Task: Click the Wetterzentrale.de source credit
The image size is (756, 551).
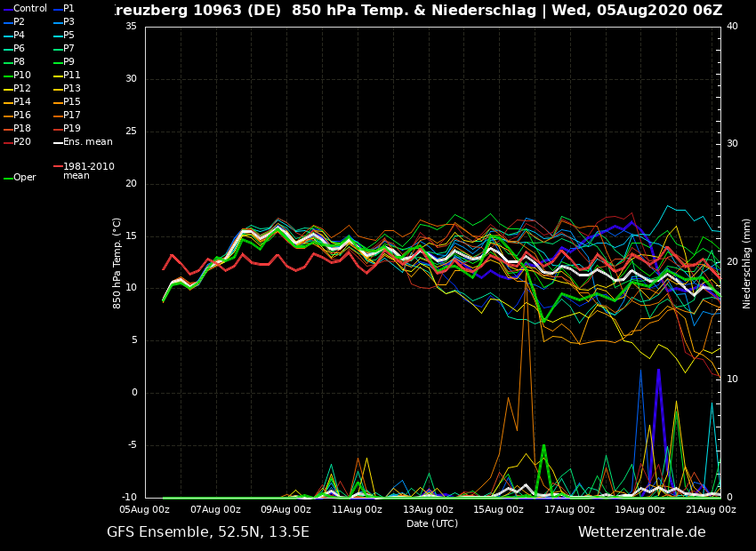Action: [x=642, y=532]
